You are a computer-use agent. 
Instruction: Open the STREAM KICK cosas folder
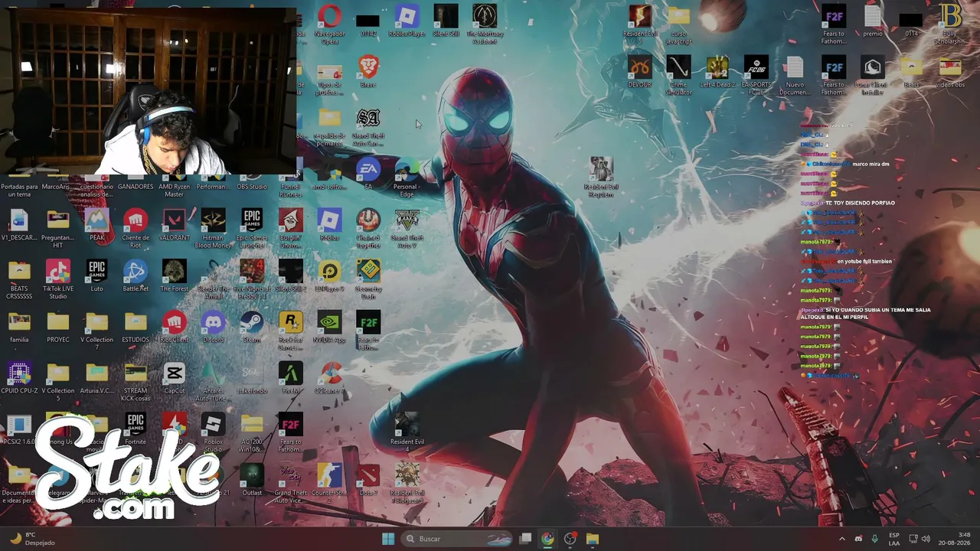[x=136, y=383]
